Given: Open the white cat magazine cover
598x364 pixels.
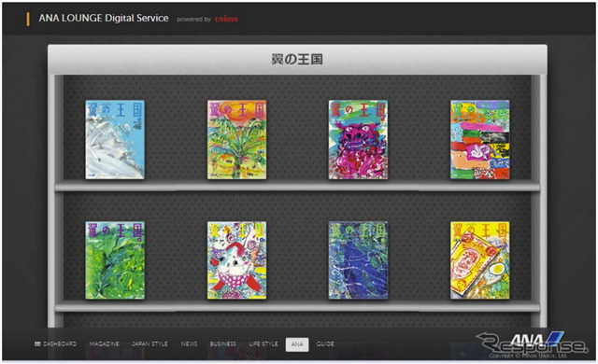Looking at the screenshot, I should 236,260.
